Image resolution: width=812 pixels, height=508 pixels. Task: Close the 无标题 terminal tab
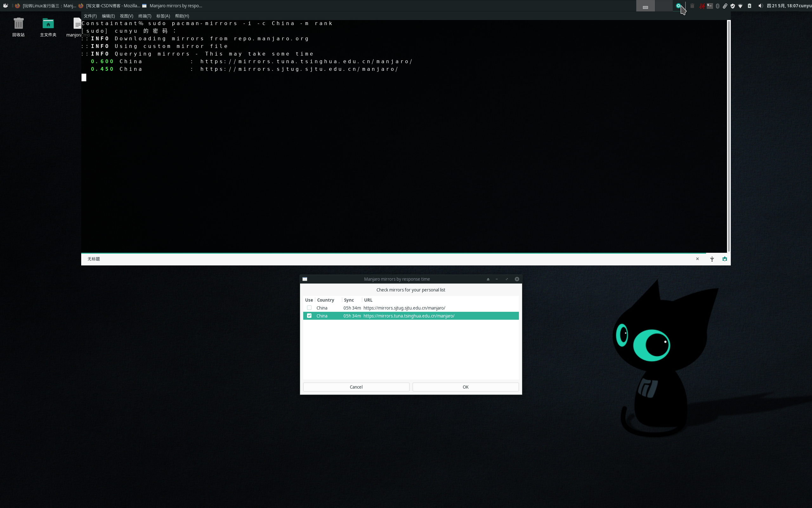click(x=697, y=259)
